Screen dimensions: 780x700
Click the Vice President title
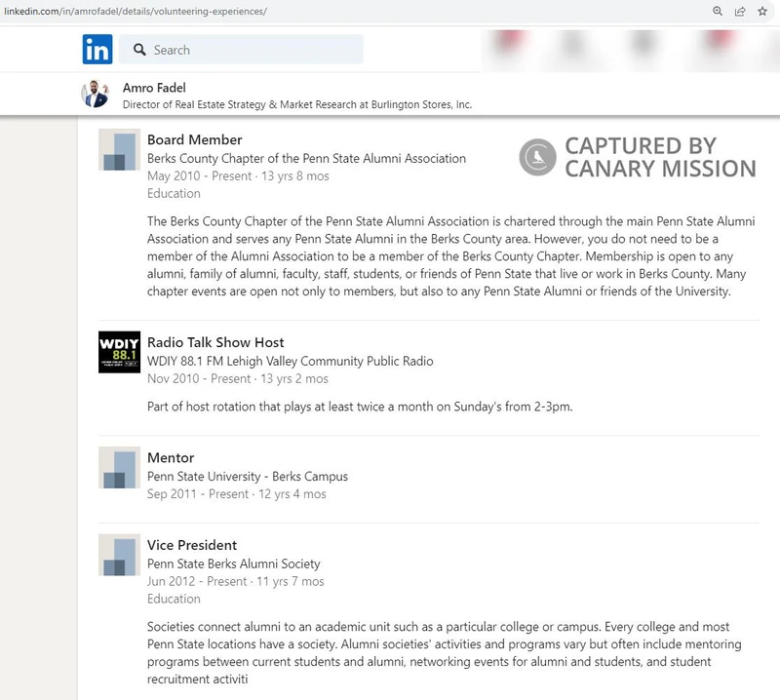point(192,545)
